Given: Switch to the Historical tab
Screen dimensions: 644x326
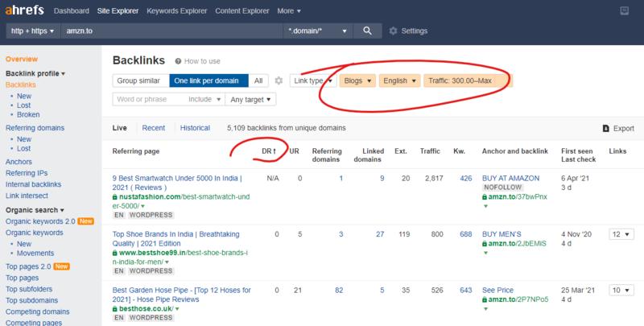Looking at the screenshot, I should point(194,128).
